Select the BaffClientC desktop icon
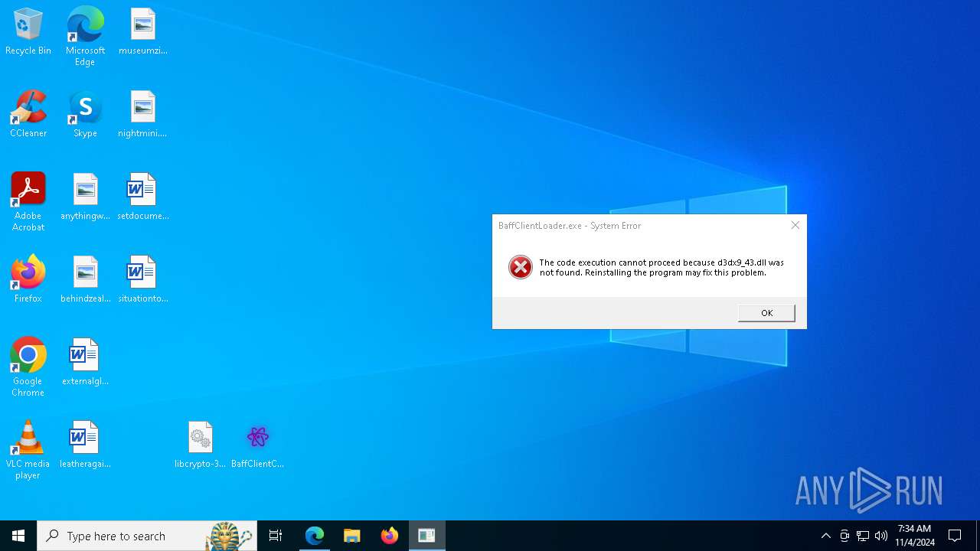This screenshot has height=551, width=980. [258, 445]
